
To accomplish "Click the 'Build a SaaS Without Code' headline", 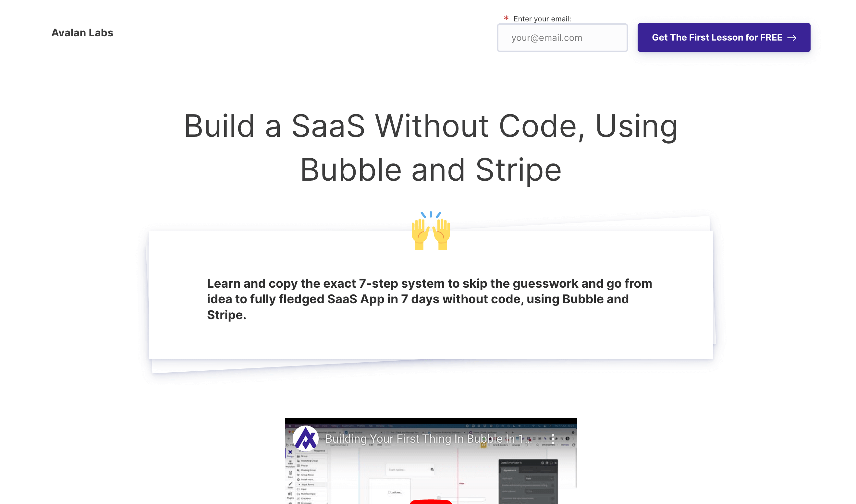I will [431, 148].
